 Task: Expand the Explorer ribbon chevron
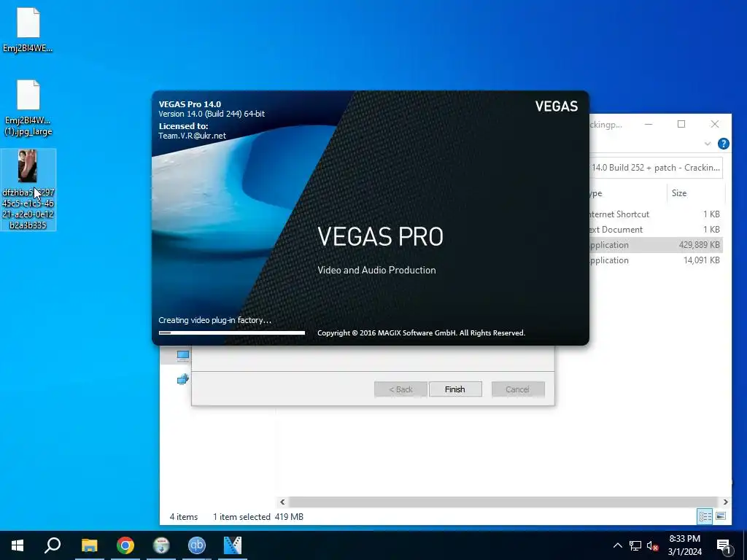pos(708,144)
